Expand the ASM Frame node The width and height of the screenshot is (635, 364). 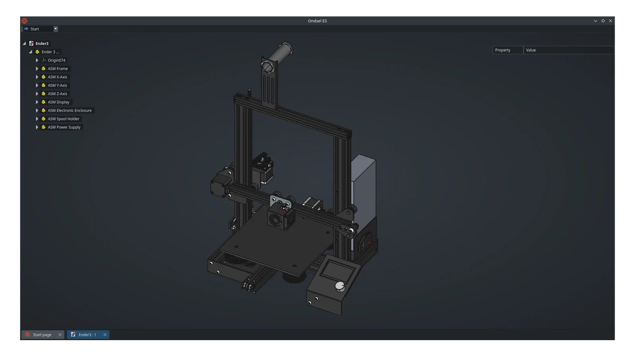pos(37,69)
